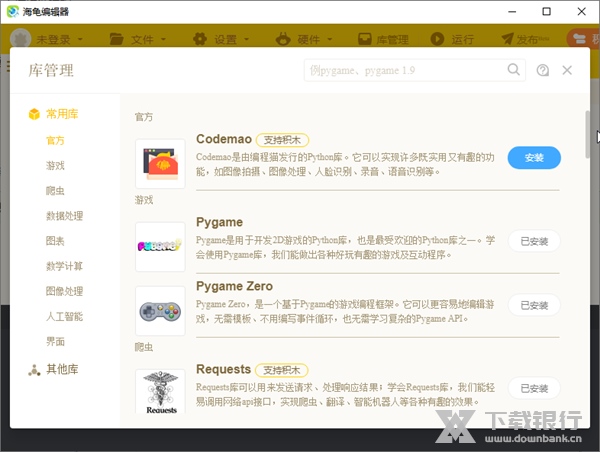Screen dimensions: 600x452
Task: Click the 设置 gear icon
Action: coord(200,39)
